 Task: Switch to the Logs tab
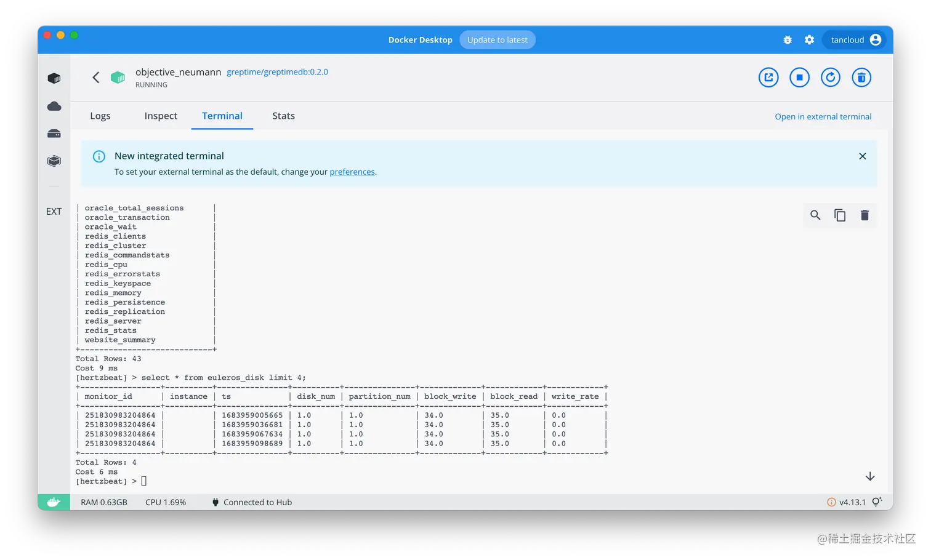point(100,116)
